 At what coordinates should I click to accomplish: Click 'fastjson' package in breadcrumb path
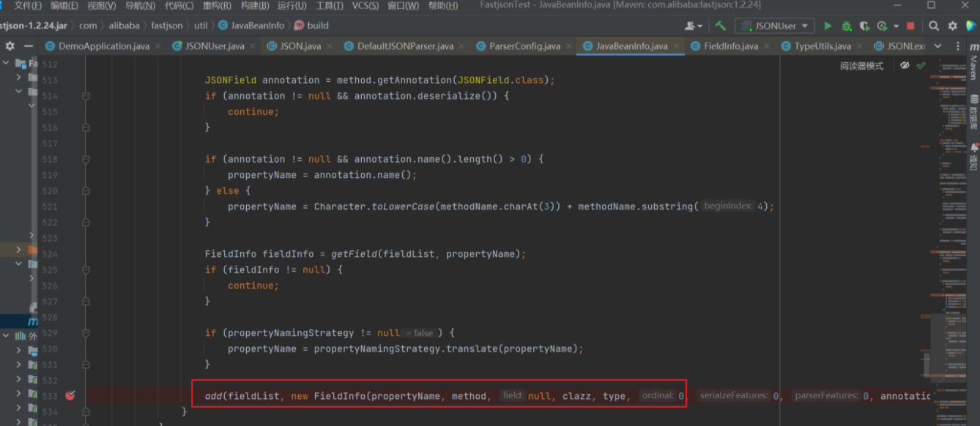point(167,26)
